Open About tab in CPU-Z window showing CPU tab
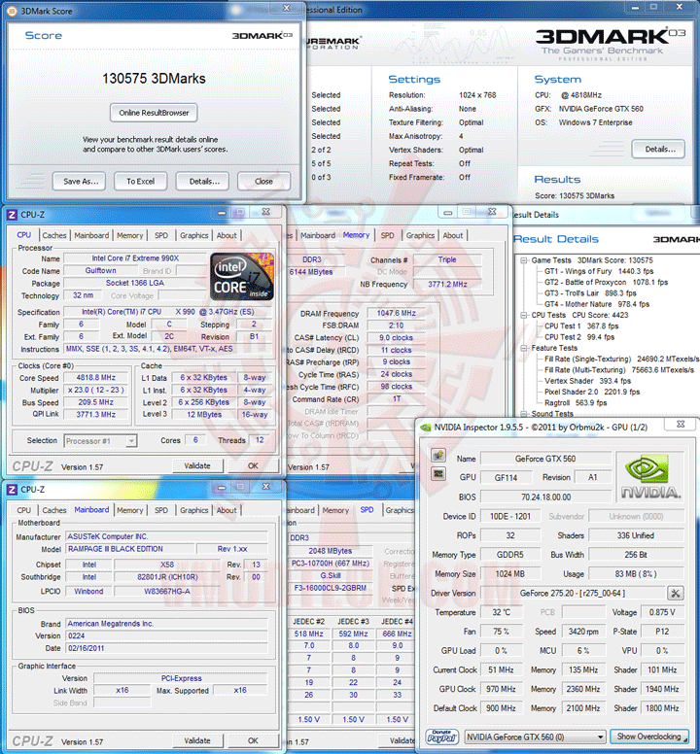This screenshot has height=754, width=700. (227, 235)
